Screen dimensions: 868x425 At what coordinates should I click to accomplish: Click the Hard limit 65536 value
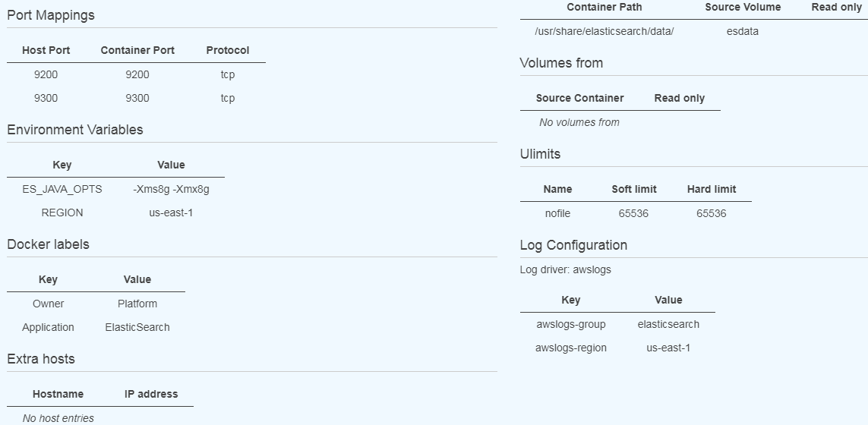[x=712, y=213]
